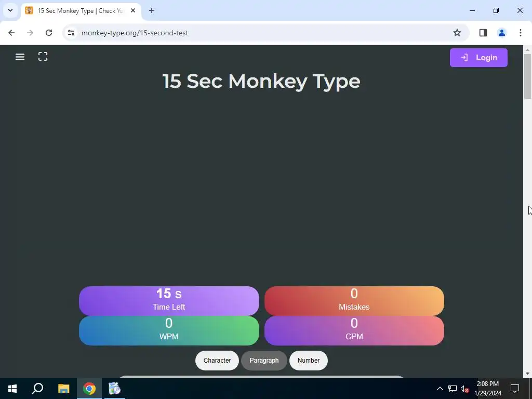Click the WPM counter card
This screenshot has width=532, height=399.
click(x=169, y=331)
